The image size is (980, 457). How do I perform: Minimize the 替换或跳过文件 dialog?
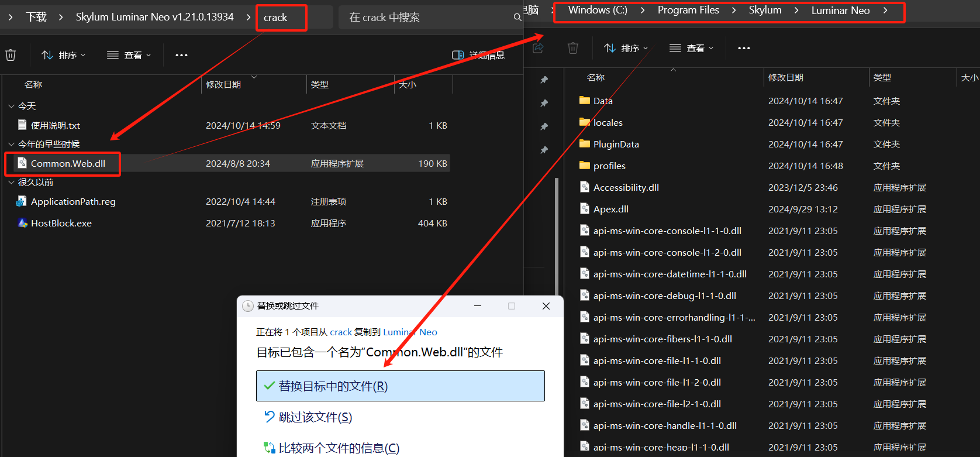478,306
